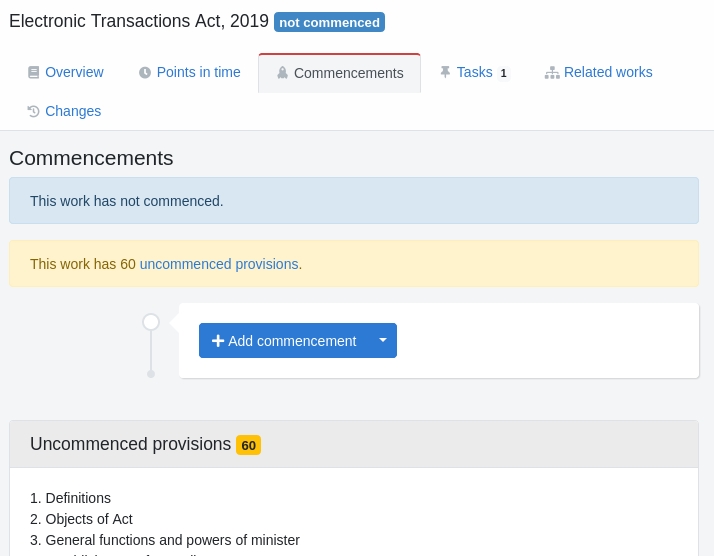Switch to the Overview tab
Screen dimensions: 714x556
74,72
